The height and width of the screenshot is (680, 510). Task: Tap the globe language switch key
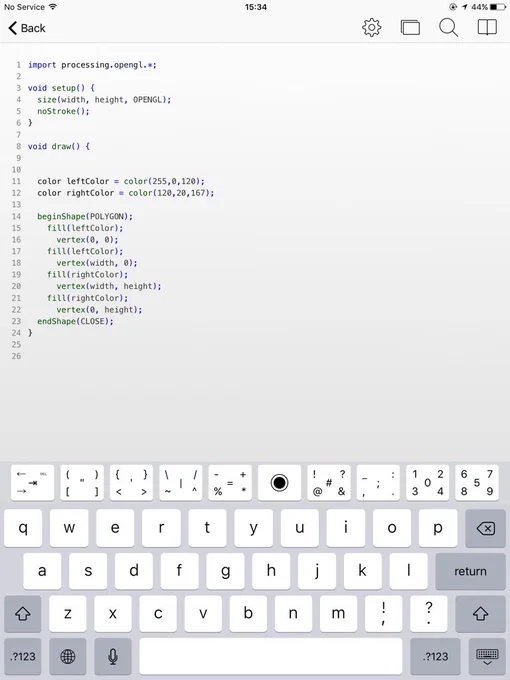tap(68, 657)
